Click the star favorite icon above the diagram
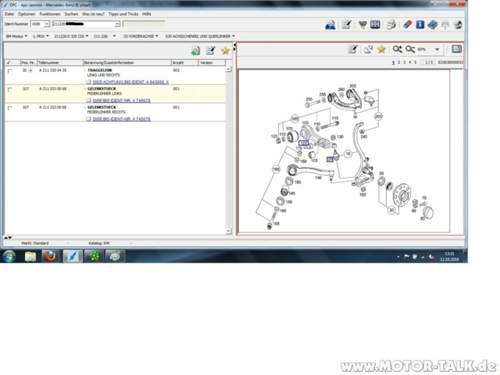 click(x=381, y=50)
